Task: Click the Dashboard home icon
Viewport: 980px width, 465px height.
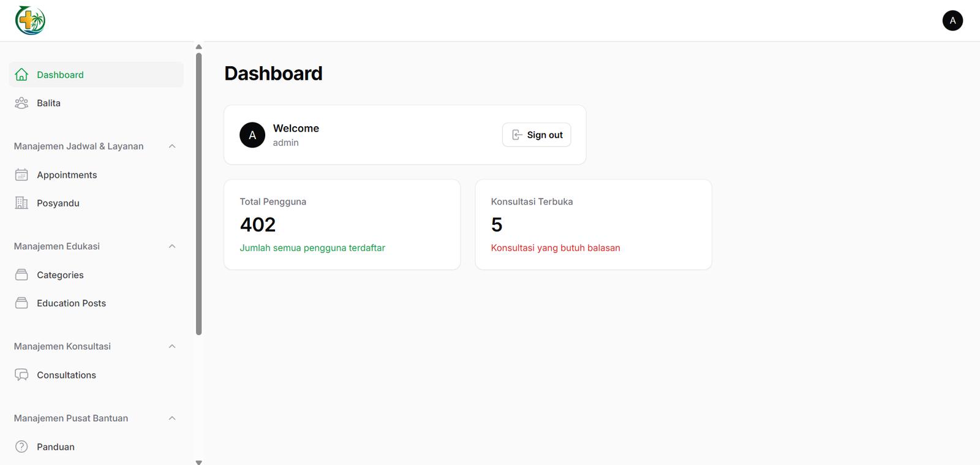Action: point(21,75)
